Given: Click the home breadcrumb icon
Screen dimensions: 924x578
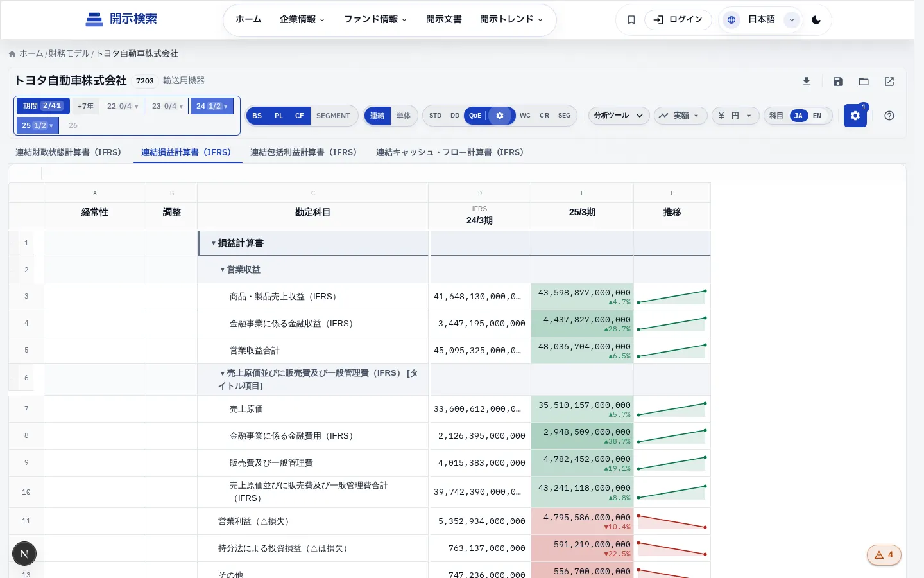Looking at the screenshot, I should tap(12, 54).
